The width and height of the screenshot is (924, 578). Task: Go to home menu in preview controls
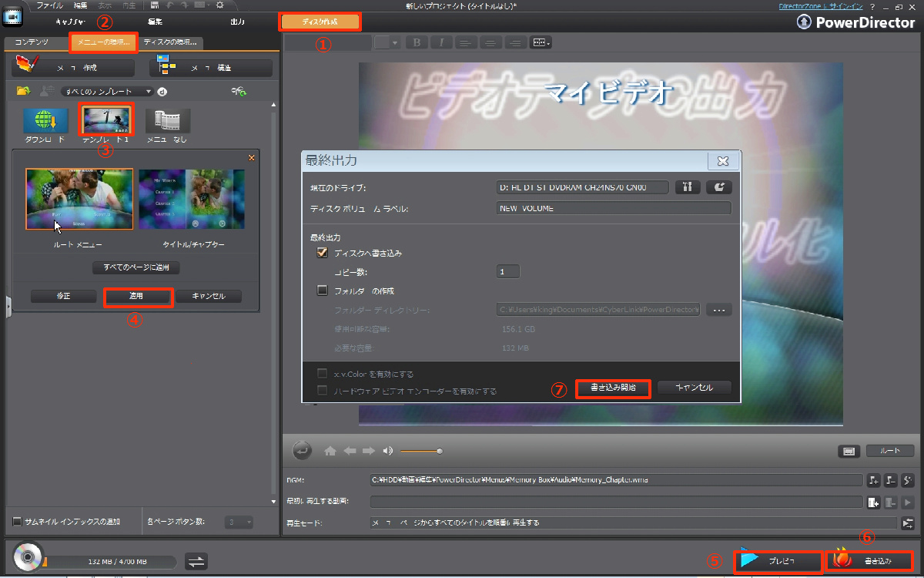tap(330, 451)
